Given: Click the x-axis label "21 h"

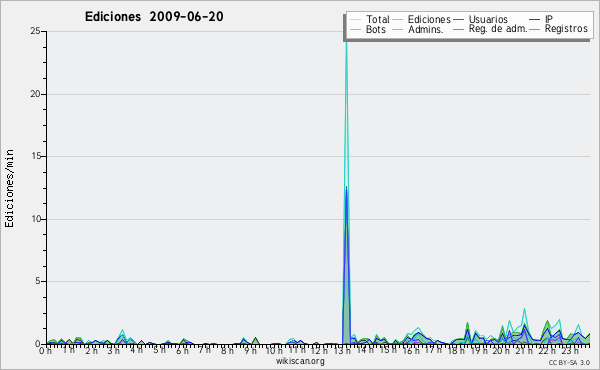Looking at the screenshot, I should [524, 350].
